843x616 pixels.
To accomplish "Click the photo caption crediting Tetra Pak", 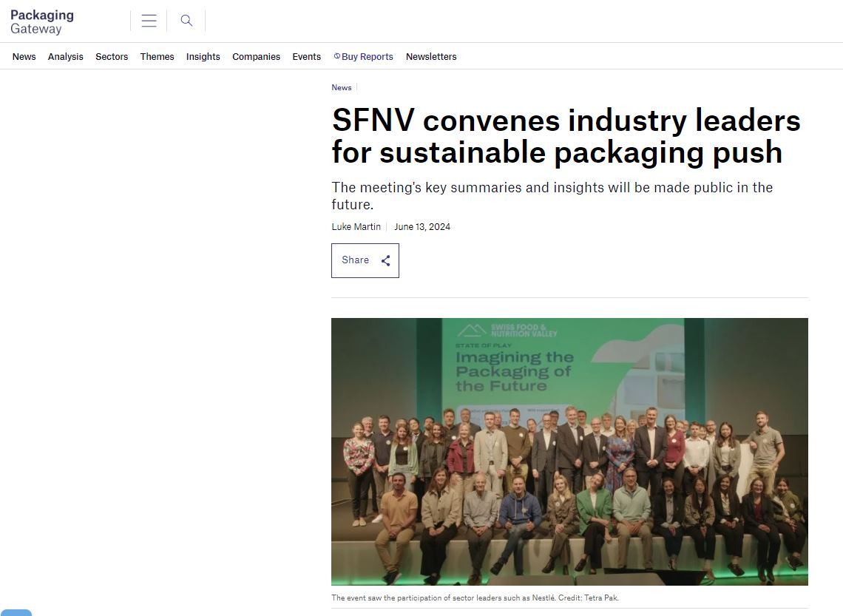I will pyautogui.click(x=474, y=598).
